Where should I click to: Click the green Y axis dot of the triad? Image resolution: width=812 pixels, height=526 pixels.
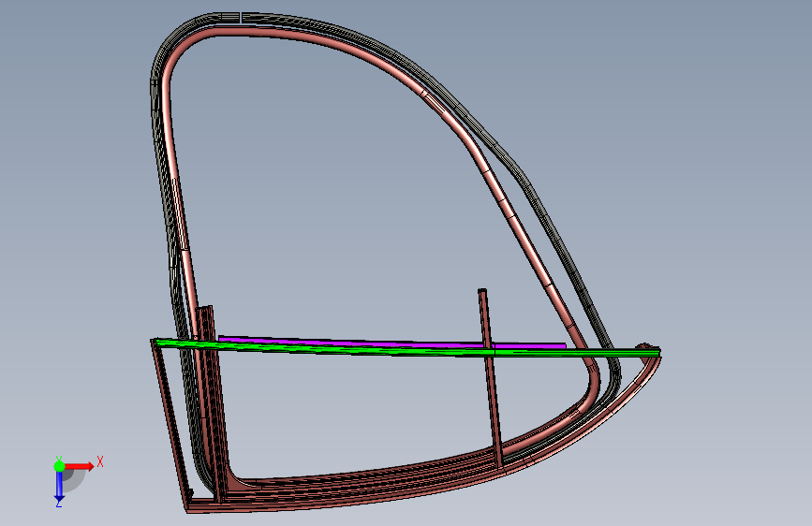[59, 466]
